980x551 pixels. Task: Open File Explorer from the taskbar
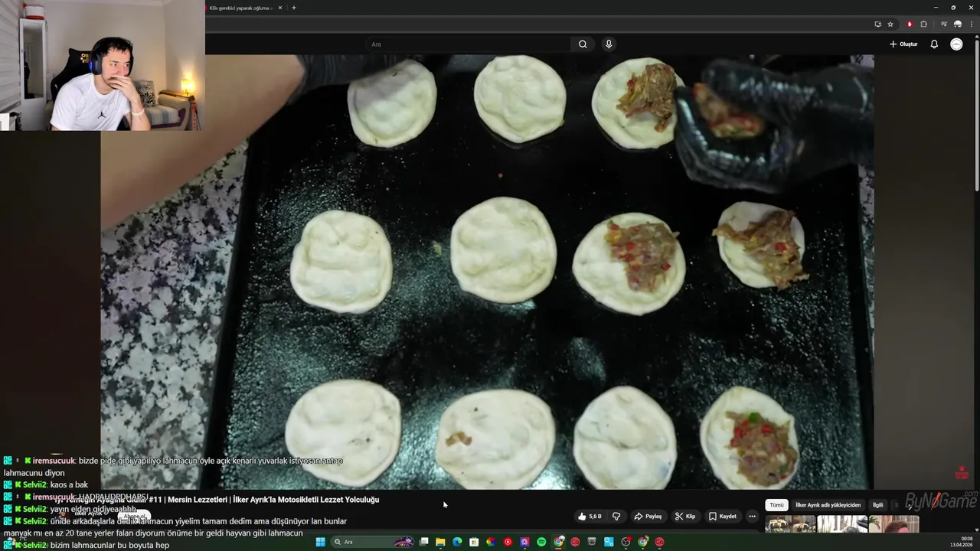coord(440,542)
